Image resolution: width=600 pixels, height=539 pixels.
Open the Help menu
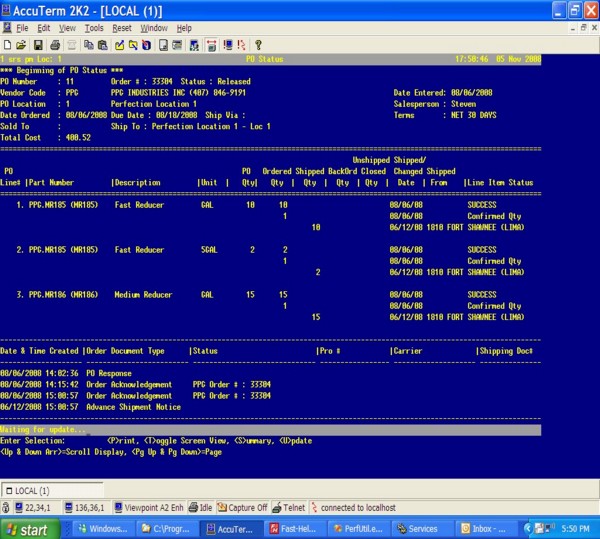coord(184,28)
